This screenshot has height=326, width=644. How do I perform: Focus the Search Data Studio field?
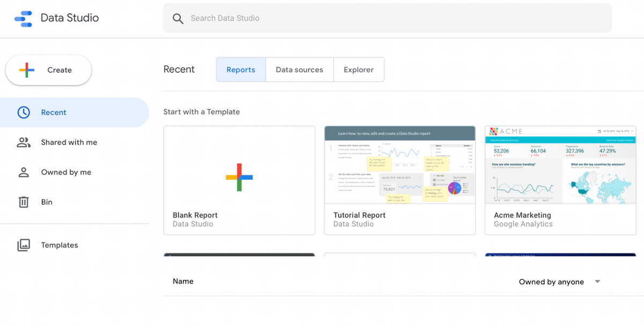[x=387, y=18]
